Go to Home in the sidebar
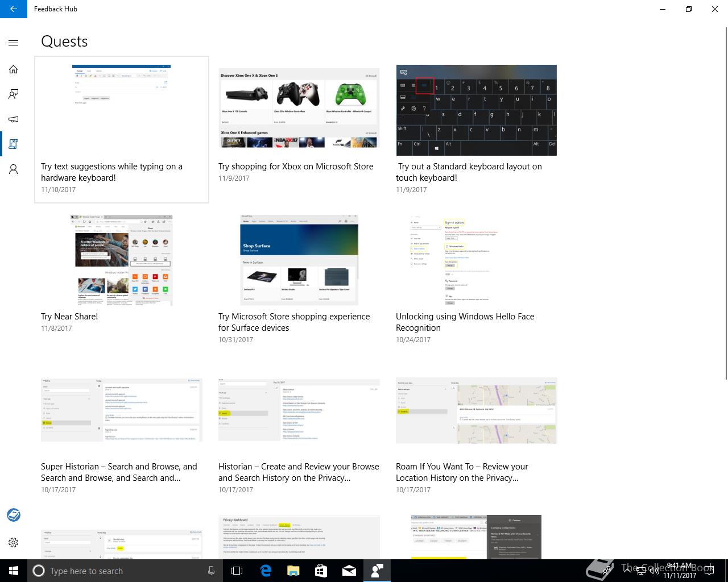Image resolution: width=728 pixels, height=582 pixels. [14, 69]
